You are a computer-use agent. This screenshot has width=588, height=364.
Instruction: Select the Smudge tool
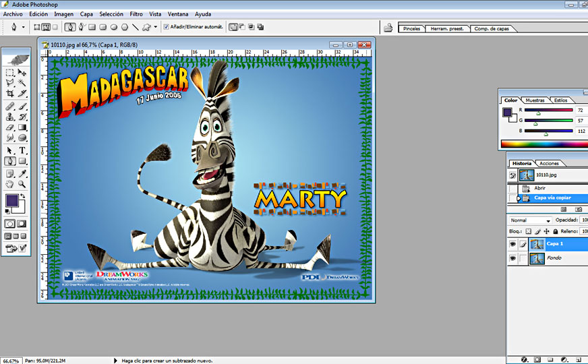click(10, 138)
